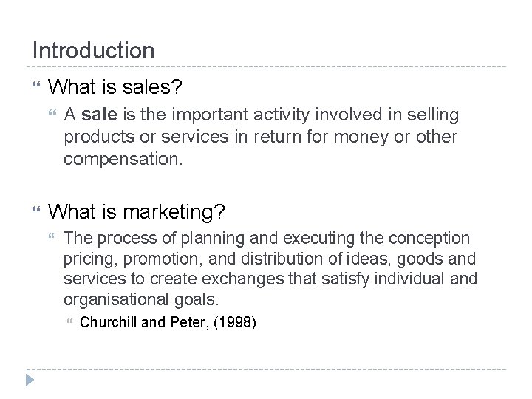This screenshot has width=532, height=399.
Task: Click the "What is sales?" heading
Action: [x=113, y=88]
